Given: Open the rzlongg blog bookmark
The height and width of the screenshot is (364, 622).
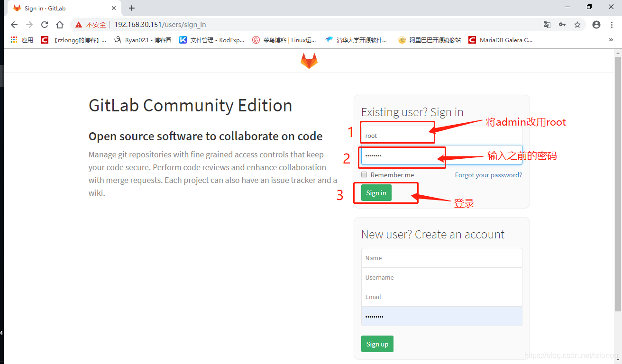Looking at the screenshot, I should pyautogui.click(x=73, y=40).
